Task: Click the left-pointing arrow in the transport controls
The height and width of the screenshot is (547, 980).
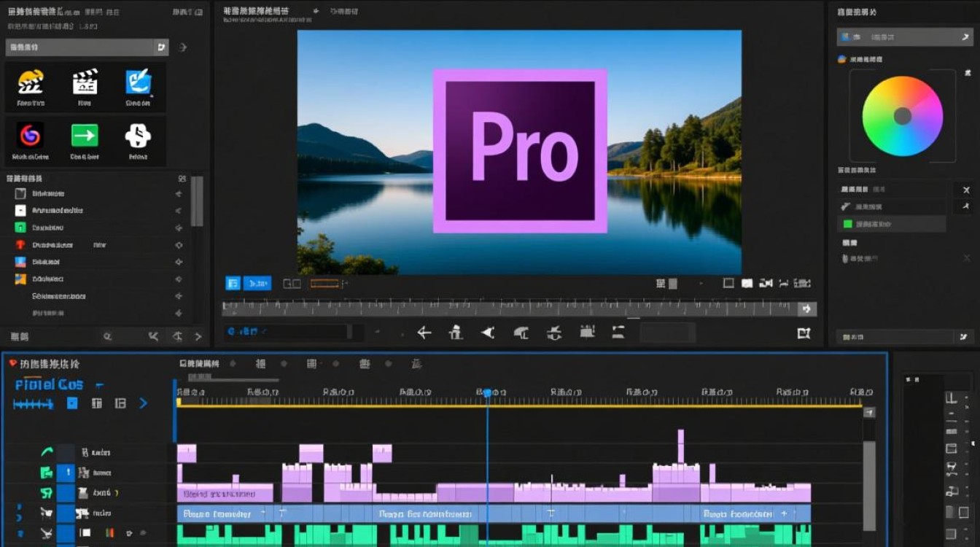Action: (x=424, y=333)
